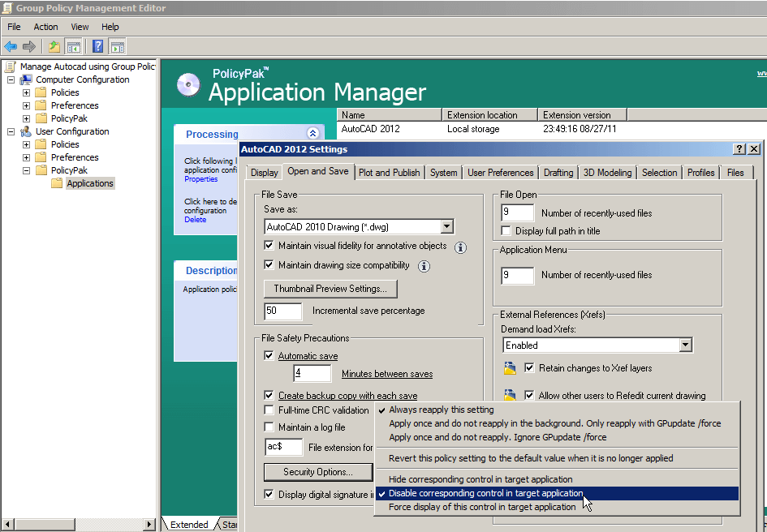Click Thumbnail Preview Settings button
Viewport: 767px width, 532px height.
(330, 289)
